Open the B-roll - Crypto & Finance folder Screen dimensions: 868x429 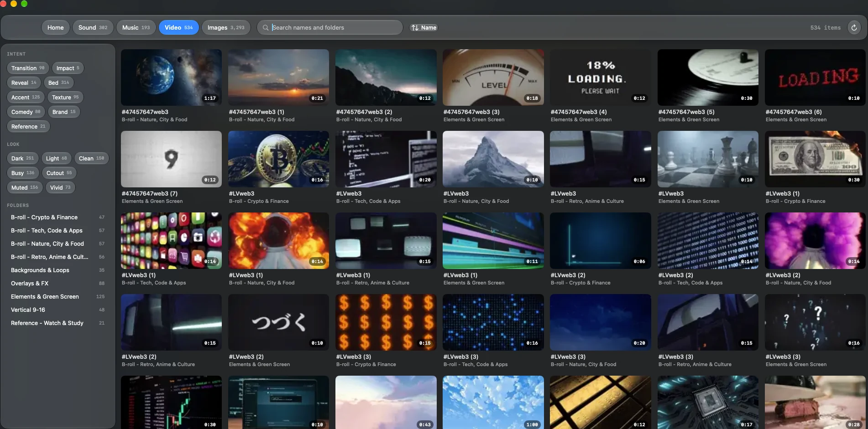coord(58,217)
